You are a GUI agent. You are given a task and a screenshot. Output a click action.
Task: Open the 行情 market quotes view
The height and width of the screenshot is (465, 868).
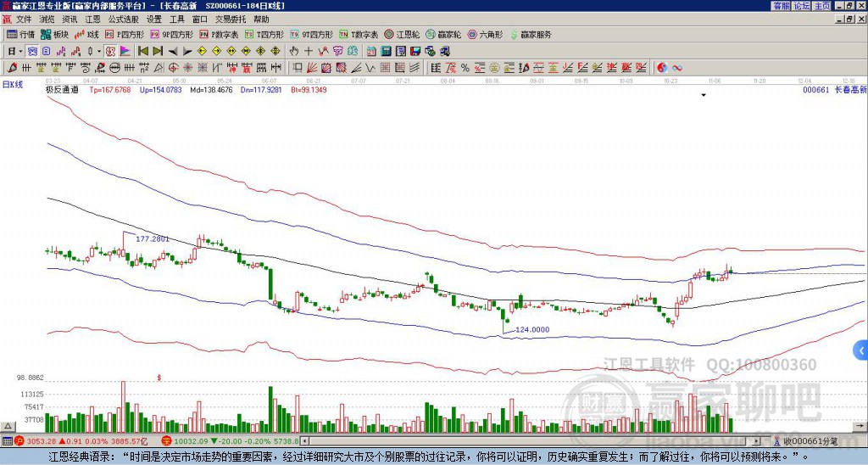[x=20, y=34]
